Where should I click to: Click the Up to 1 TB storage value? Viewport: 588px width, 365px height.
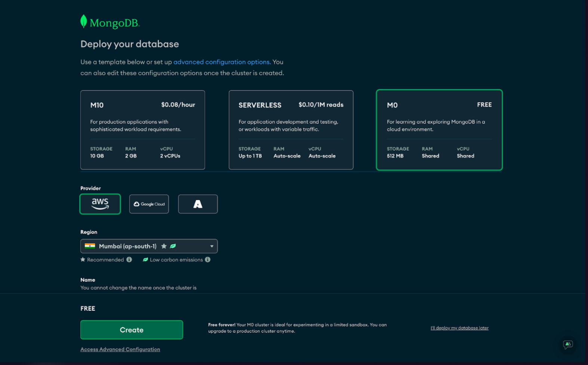(x=250, y=156)
